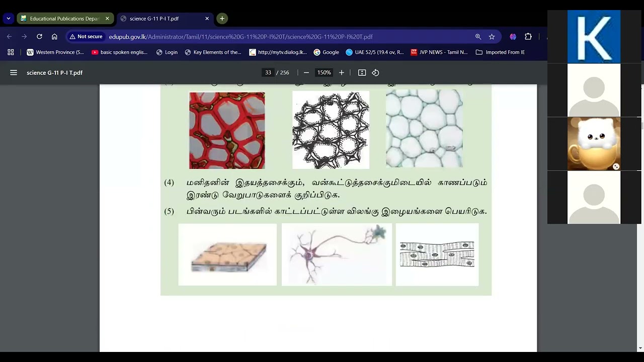This screenshot has width=644, height=362.
Task: Close the Educational Publications tab
Action: (107, 19)
